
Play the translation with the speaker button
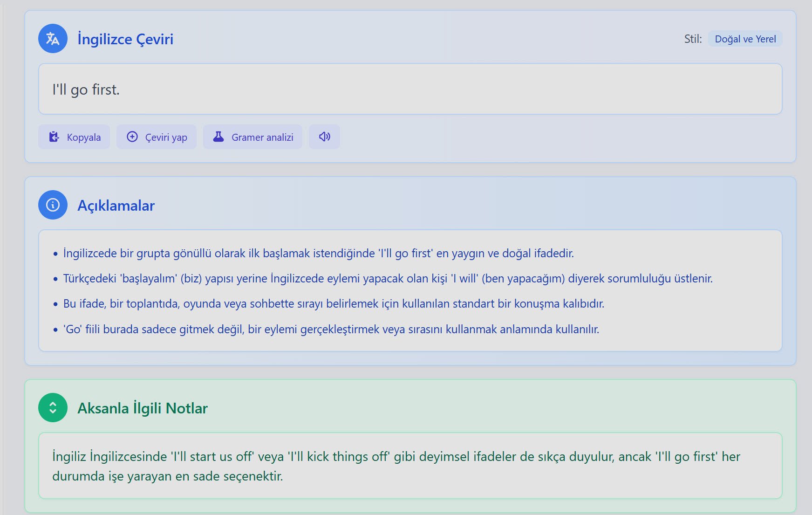tap(324, 137)
